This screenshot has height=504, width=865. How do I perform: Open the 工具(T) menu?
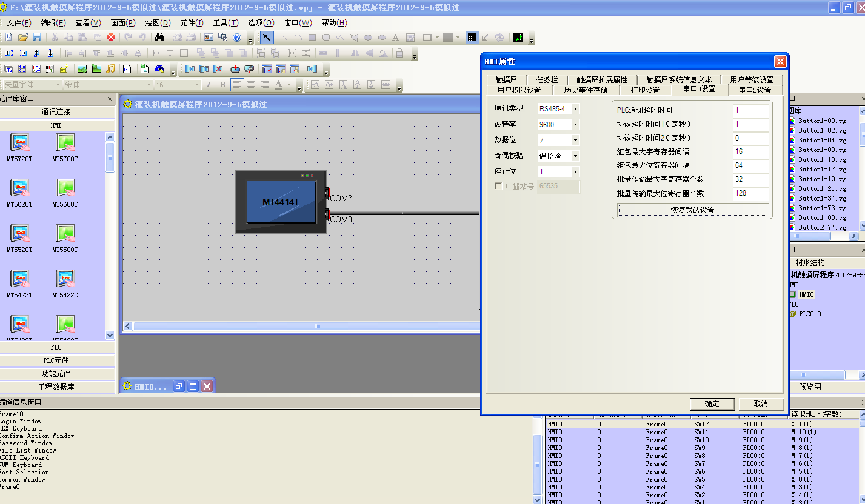225,23
